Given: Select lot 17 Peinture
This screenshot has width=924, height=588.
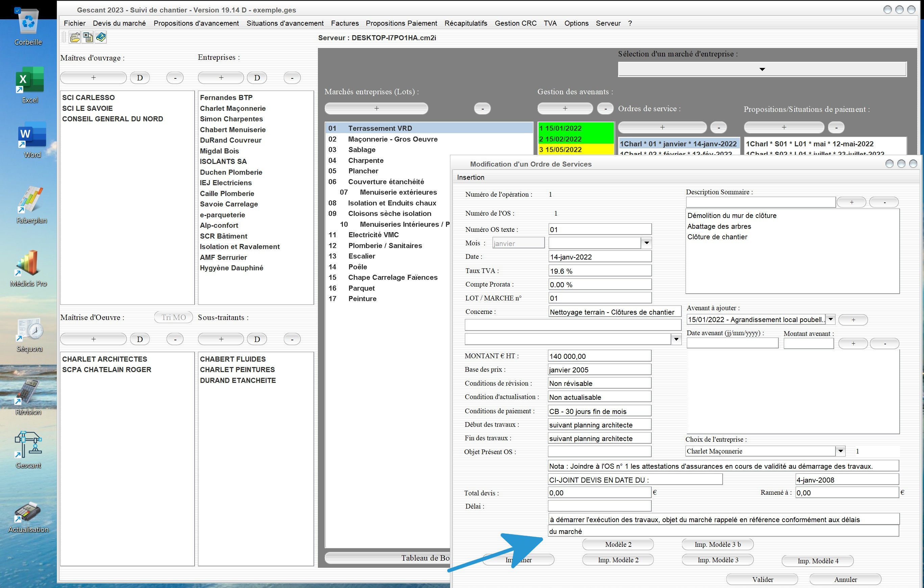Looking at the screenshot, I should click(388, 299).
